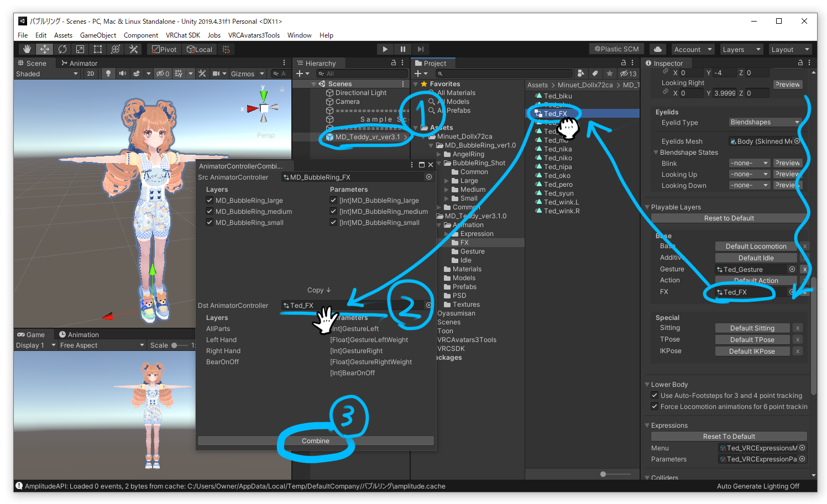Uncheck [Int]MD_BubbleRing_medium parameter
This screenshot has width=827, height=504.
click(333, 211)
